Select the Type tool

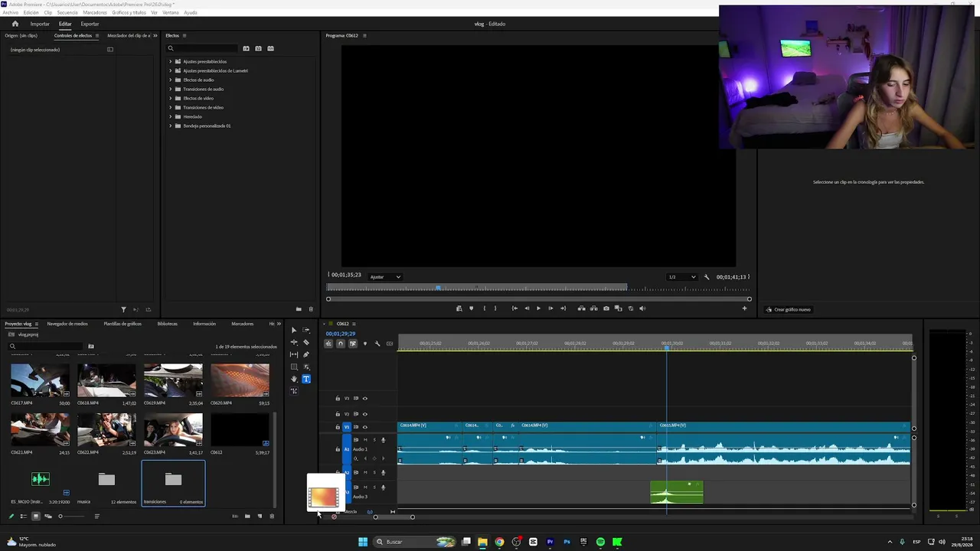click(306, 379)
